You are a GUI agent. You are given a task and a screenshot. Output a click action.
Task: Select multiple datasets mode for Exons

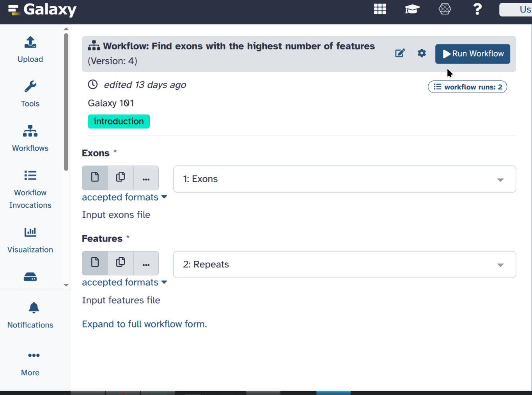pos(121,178)
